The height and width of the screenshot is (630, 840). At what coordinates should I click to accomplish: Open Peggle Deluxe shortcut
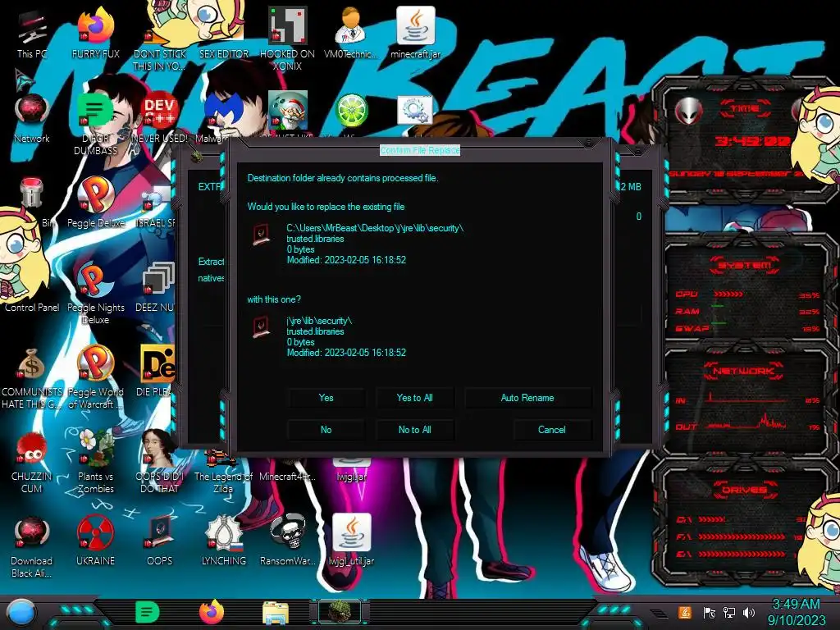[x=95, y=203]
